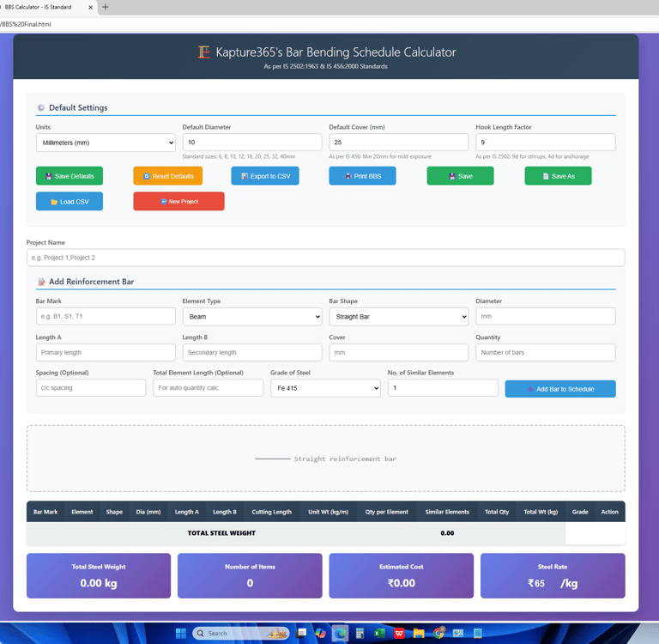
Task: Switch to Microsoft Edge in taskbar
Action: [340, 633]
